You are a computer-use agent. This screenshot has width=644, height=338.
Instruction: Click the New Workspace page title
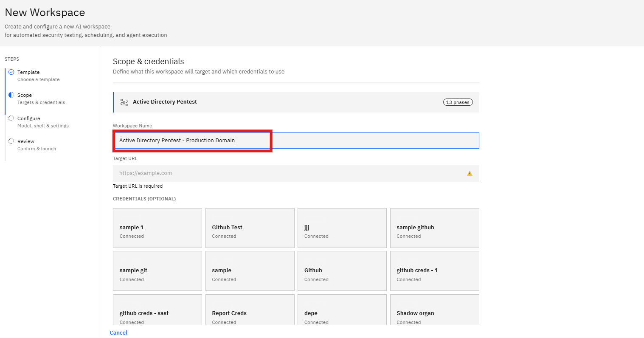click(45, 13)
